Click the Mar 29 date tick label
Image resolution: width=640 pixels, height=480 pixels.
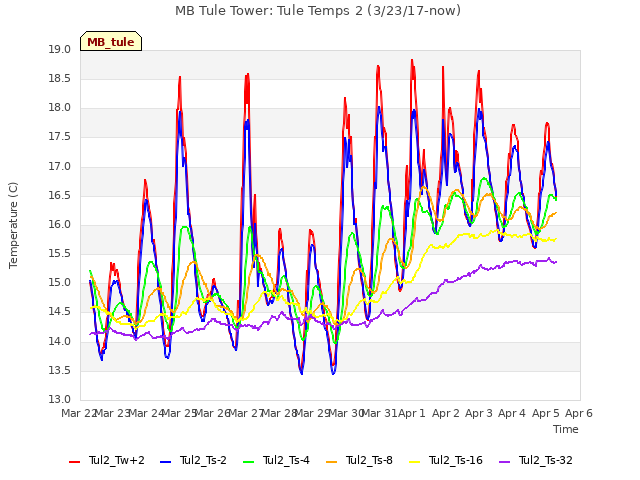pos(312,413)
